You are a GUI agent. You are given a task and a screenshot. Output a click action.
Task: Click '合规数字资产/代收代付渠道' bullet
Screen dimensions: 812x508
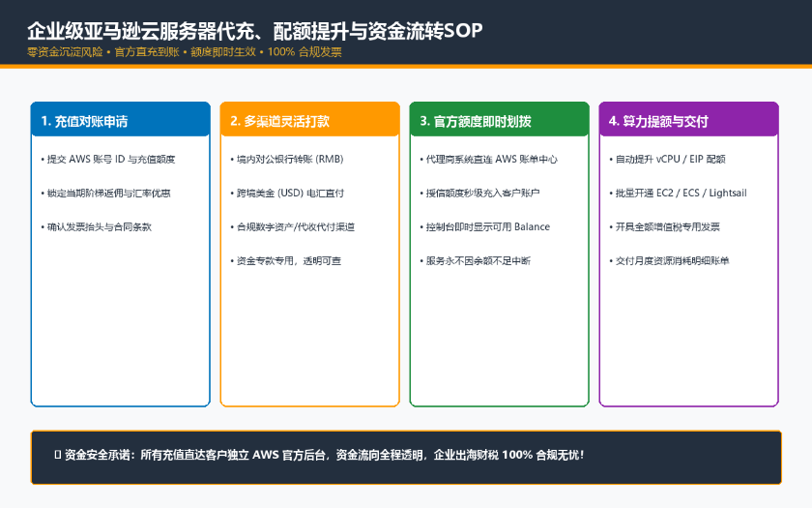click(293, 227)
